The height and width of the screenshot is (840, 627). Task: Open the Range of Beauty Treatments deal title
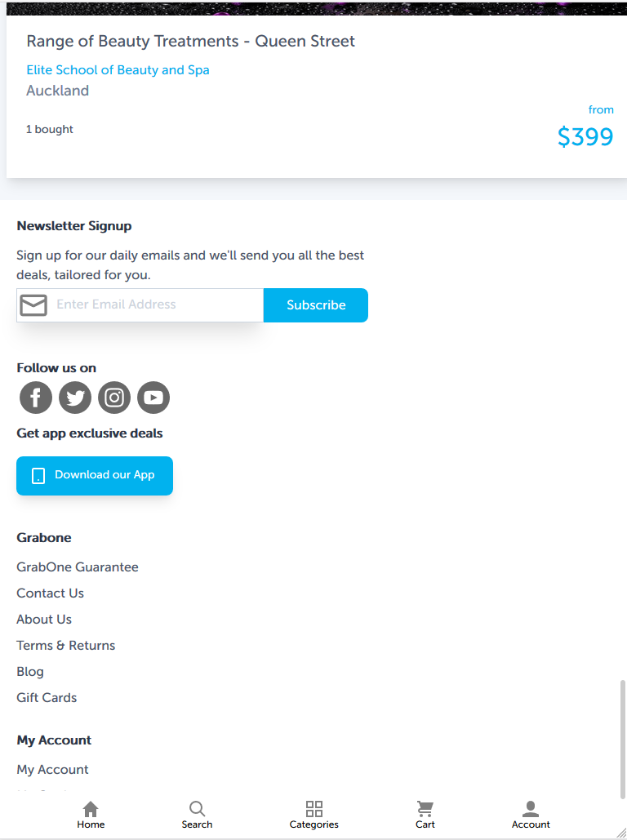(x=191, y=42)
